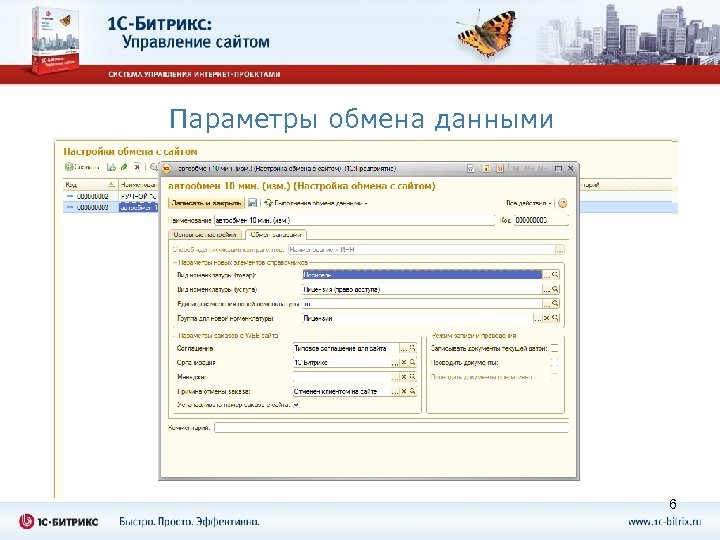Click the www.1c-bitrix.ru link in footer
This screenshot has width=720, height=540.
click(x=664, y=522)
